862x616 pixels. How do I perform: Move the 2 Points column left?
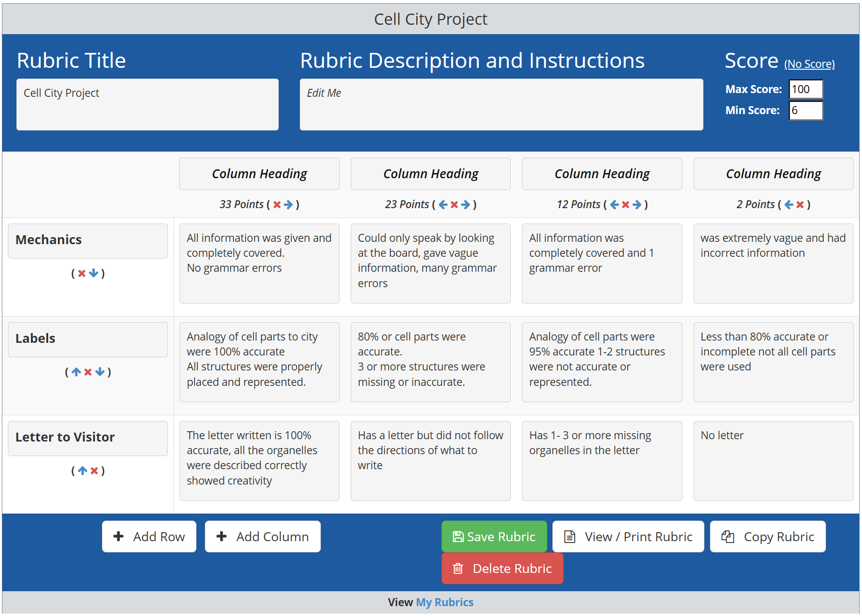pos(789,204)
